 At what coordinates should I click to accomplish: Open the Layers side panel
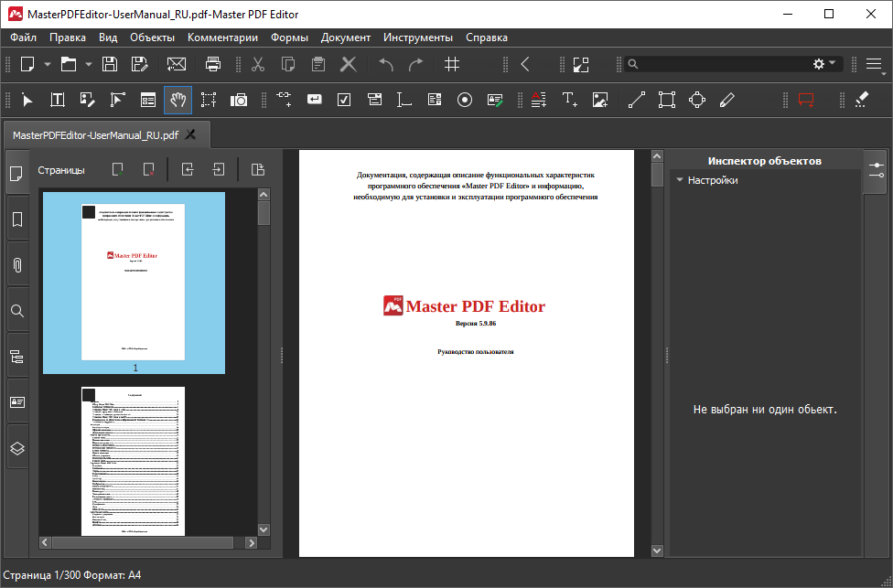click(x=16, y=448)
